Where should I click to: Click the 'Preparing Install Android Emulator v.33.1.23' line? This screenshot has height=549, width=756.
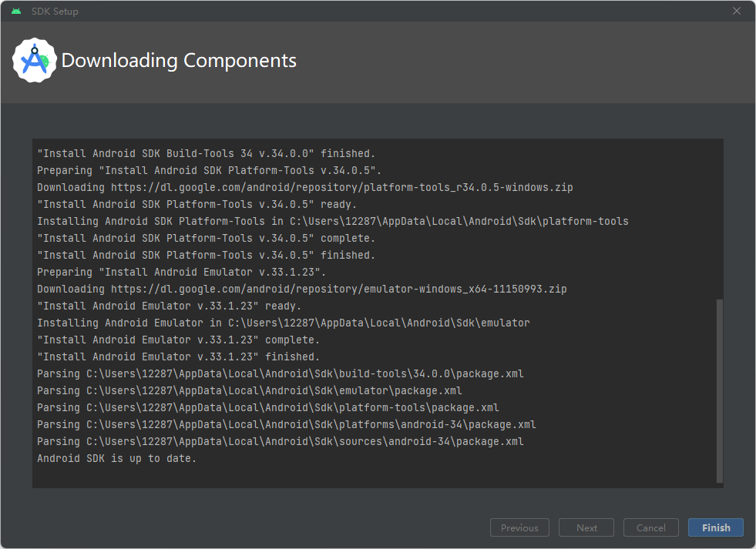coord(181,272)
